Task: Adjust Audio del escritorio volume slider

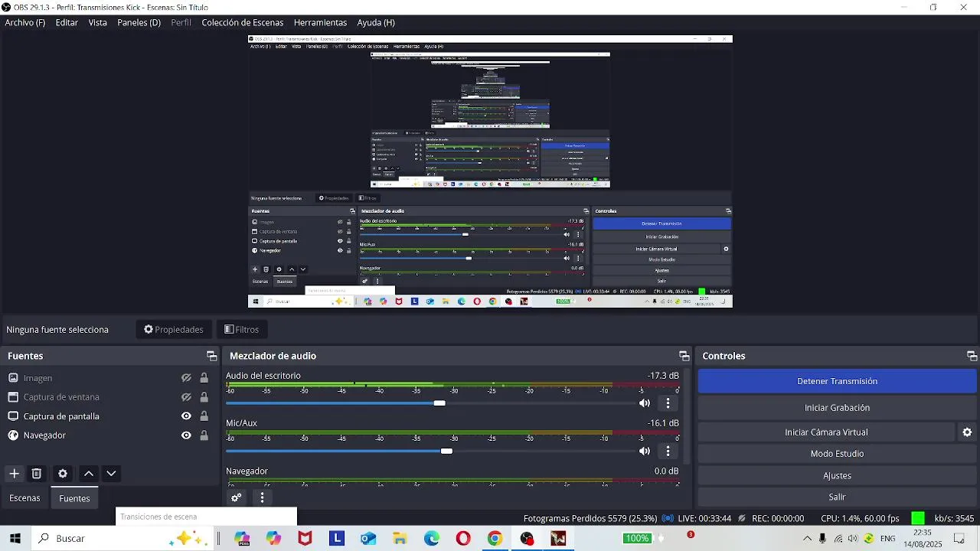Action: [x=439, y=403]
